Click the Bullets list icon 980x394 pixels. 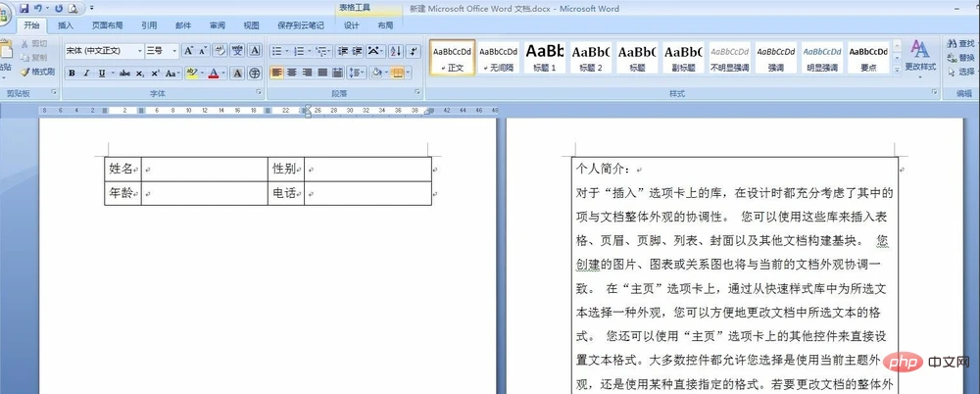(279, 51)
